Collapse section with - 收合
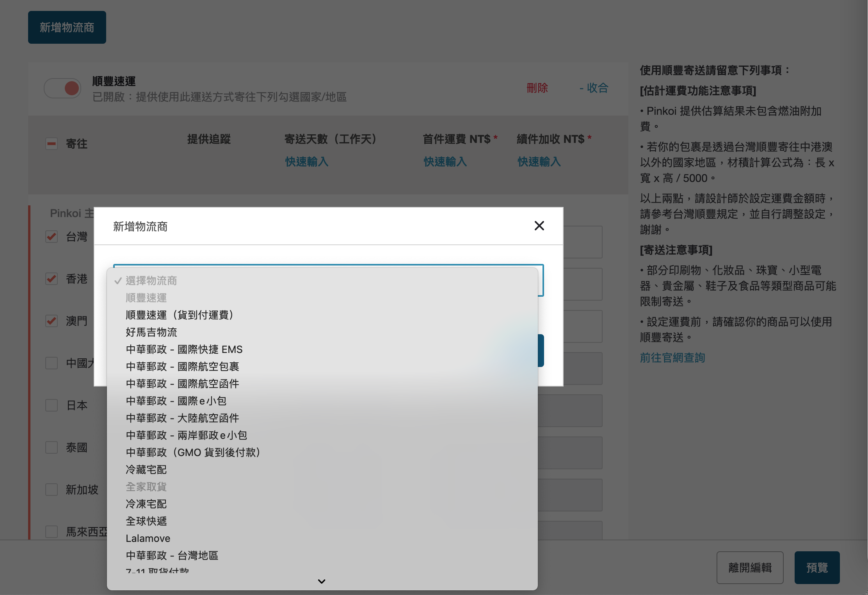 click(594, 88)
